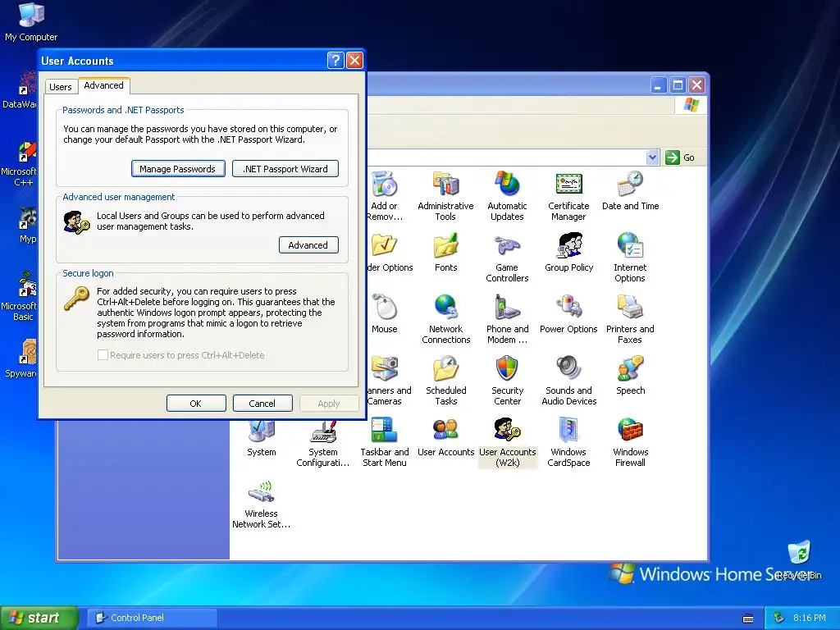
Task: Click Control Panel taskbar button
Action: point(152,618)
